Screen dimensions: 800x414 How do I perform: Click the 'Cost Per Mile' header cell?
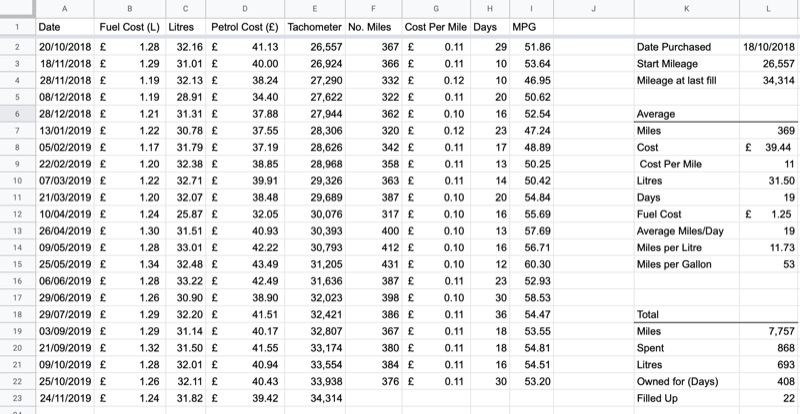click(436, 27)
